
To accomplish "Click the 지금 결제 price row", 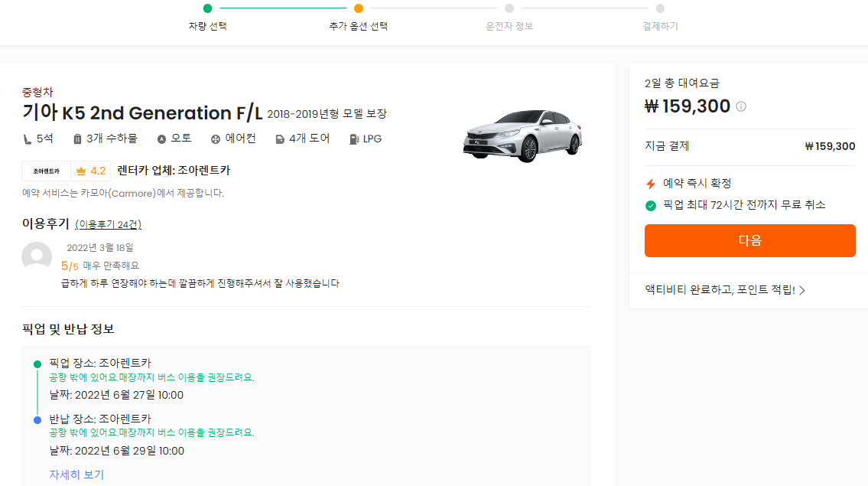I will click(750, 146).
